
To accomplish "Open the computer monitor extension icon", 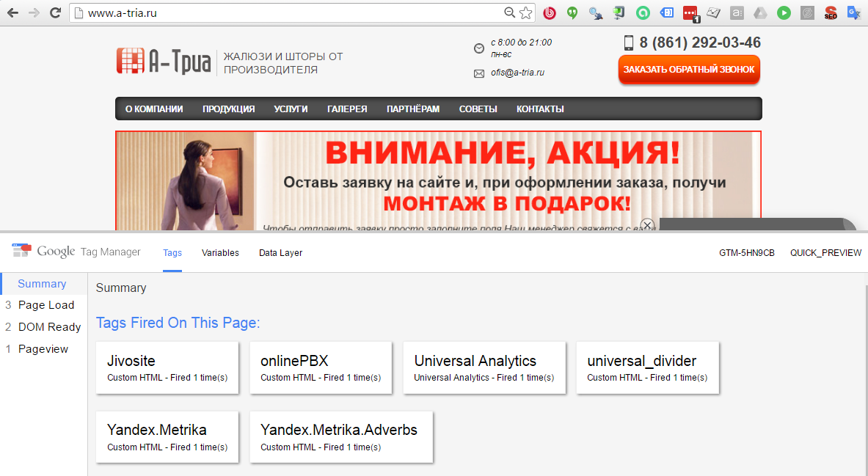I will coord(619,12).
